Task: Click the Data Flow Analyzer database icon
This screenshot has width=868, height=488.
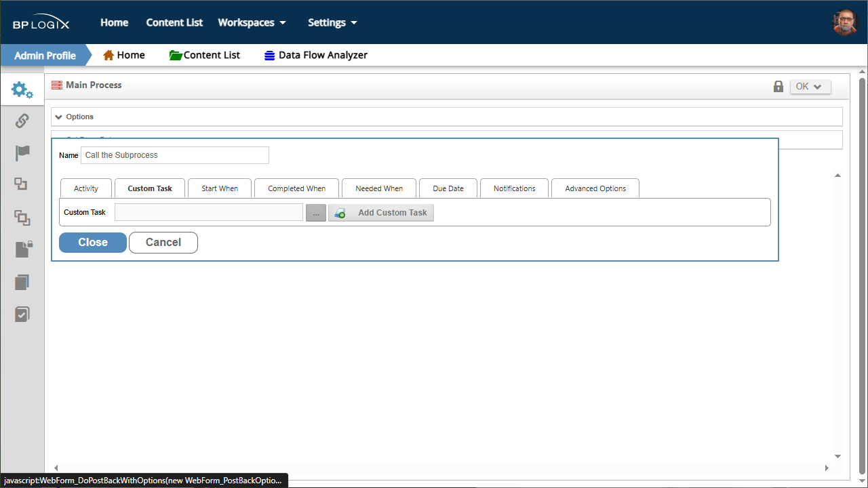Action: pyautogui.click(x=270, y=56)
